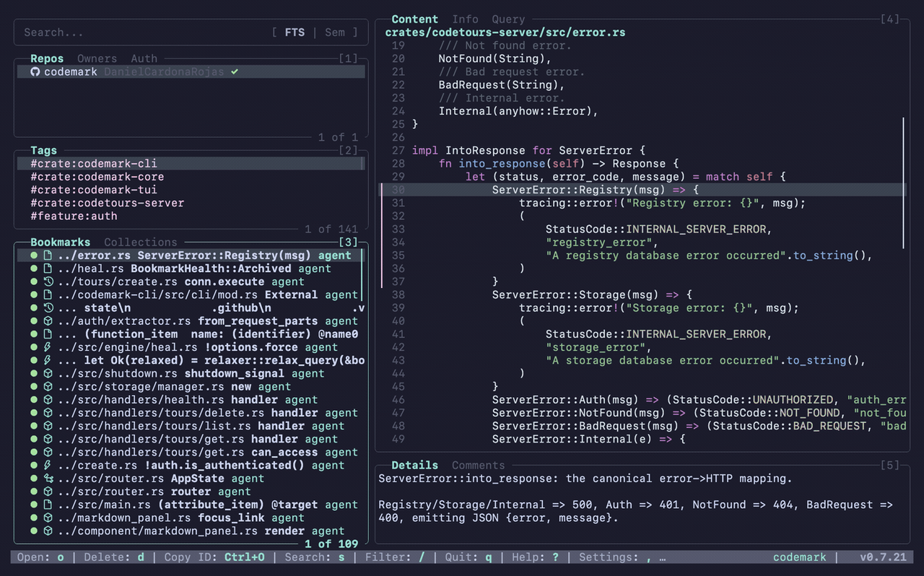
Task: Select the #feature:auth tag
Action: 74,216
